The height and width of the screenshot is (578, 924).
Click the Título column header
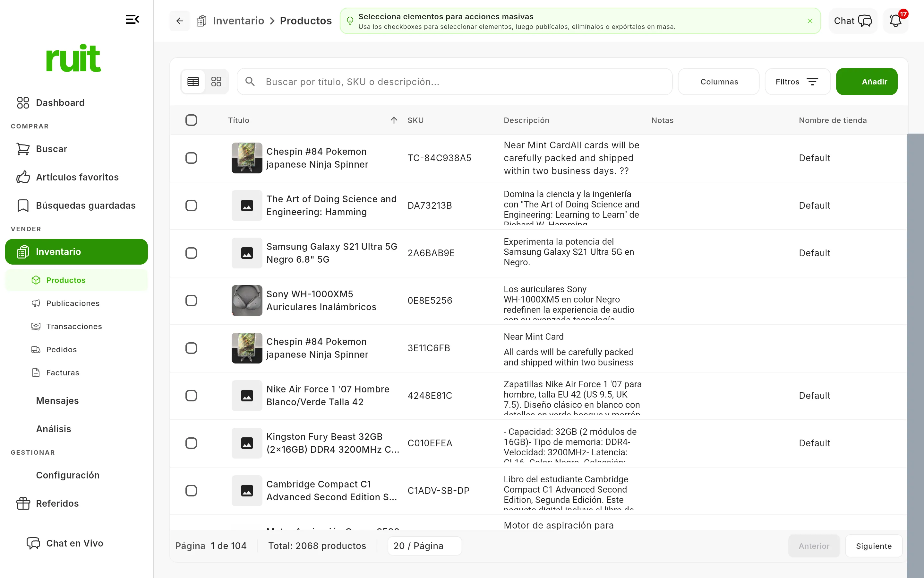click(x=239, y=120)
